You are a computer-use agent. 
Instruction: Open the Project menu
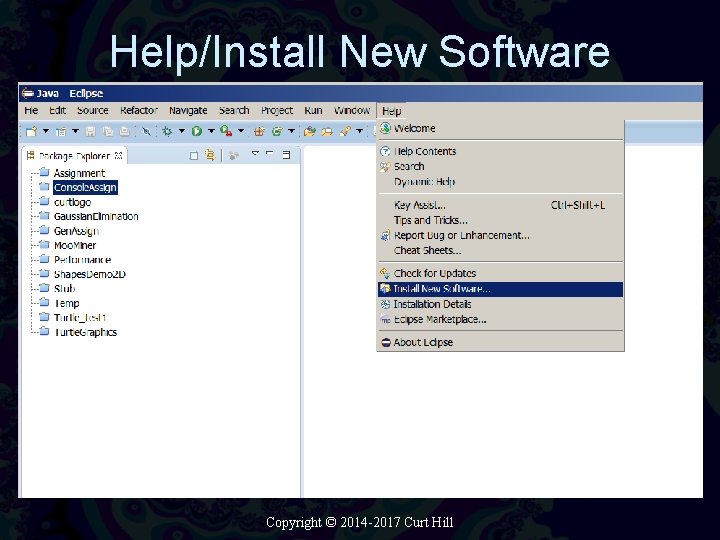tap(277, 111)
